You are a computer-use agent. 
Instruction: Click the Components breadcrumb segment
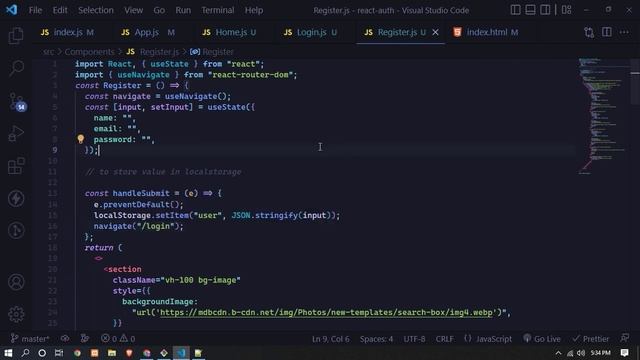89,52
